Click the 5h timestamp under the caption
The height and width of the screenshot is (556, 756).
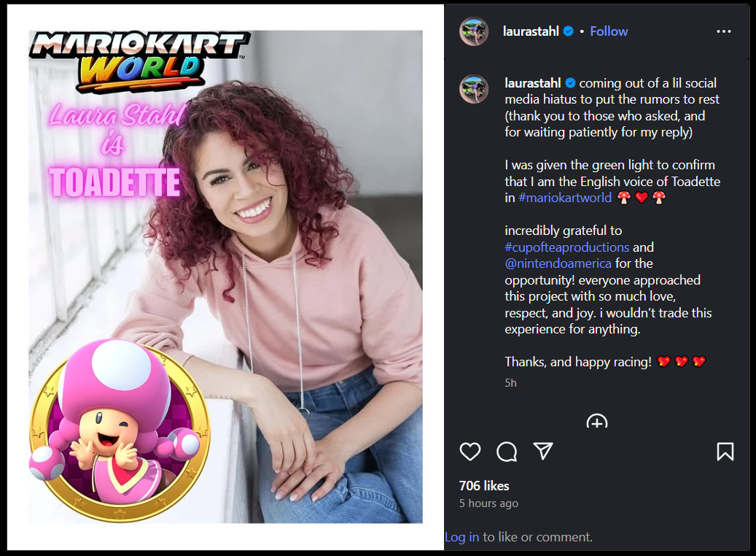coord(510,383)
